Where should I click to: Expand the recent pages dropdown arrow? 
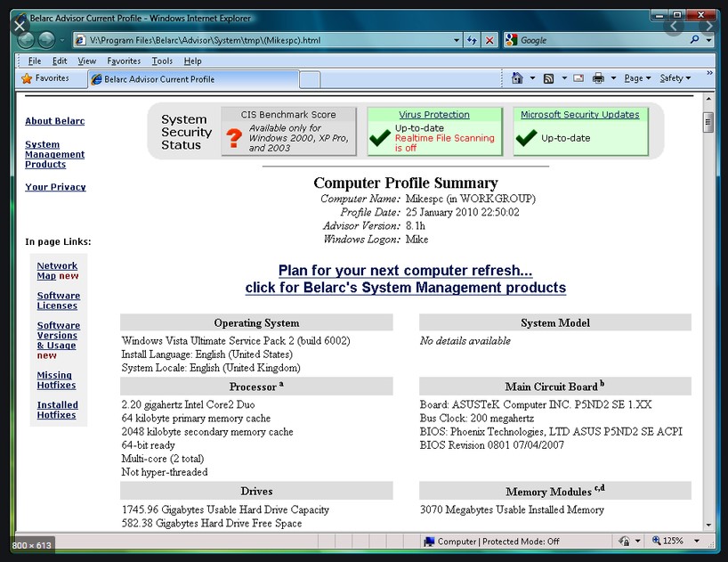pos(61,40)
